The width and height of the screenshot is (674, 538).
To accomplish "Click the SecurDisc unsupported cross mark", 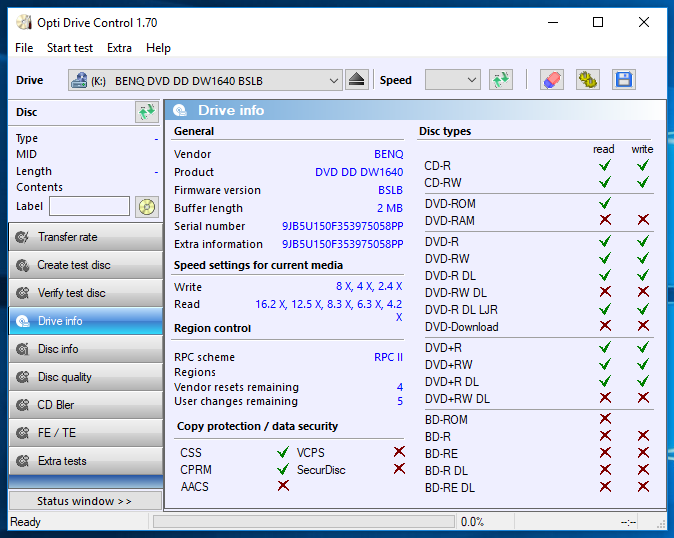I will [399, 468].
